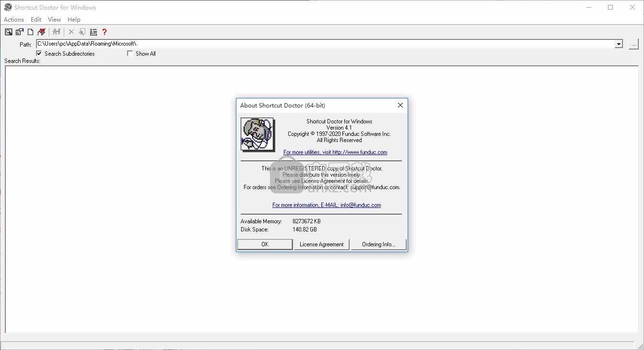Screen dimensions: 644x350
Task: Click the "140.82 GB" disk space value
Action: [x=304, y=229]
